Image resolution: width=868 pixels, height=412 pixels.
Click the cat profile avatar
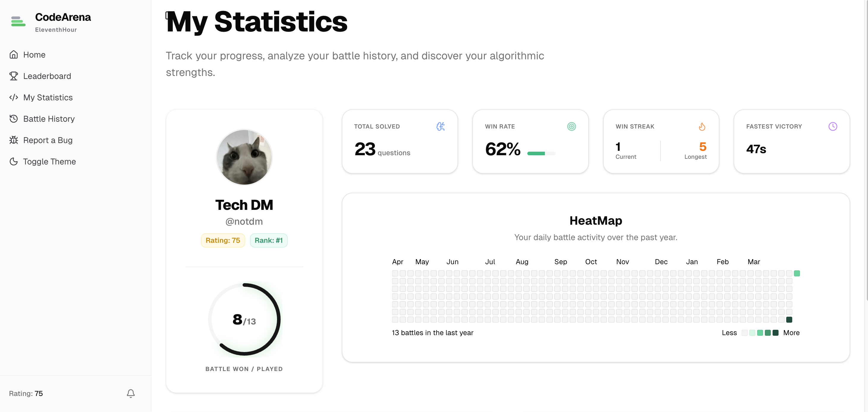point(244,158)
